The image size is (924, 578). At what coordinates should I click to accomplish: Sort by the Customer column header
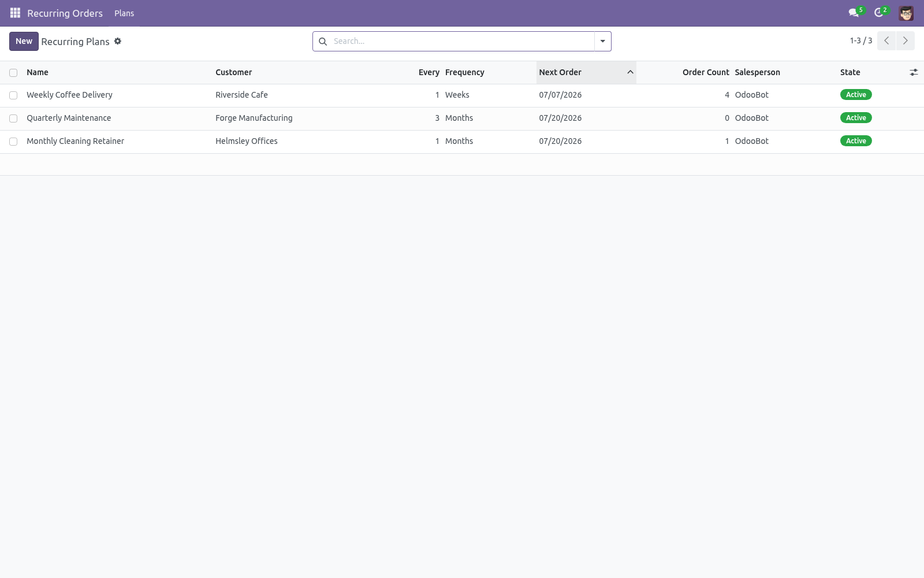(234, 72)
